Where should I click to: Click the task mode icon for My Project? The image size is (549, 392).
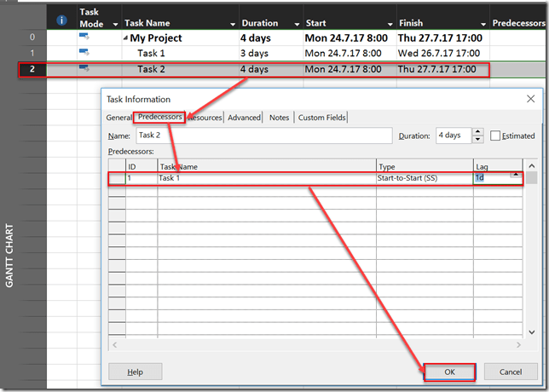click(84, 37)
